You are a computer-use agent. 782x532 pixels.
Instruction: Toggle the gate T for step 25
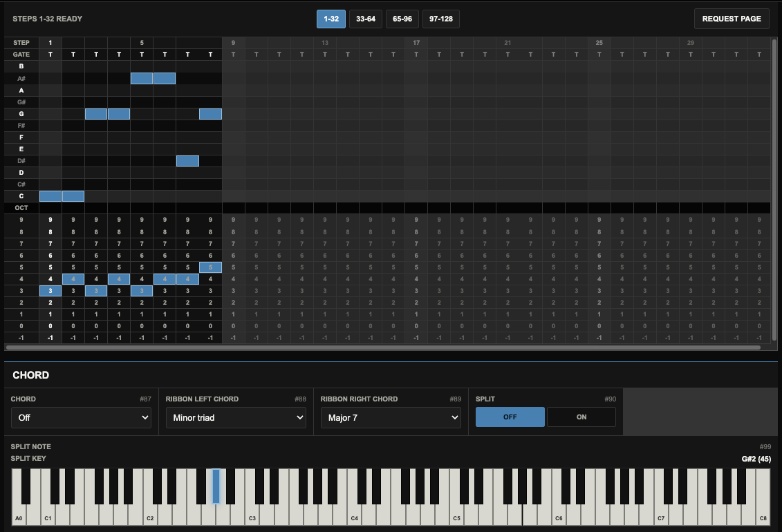(599, 55)
